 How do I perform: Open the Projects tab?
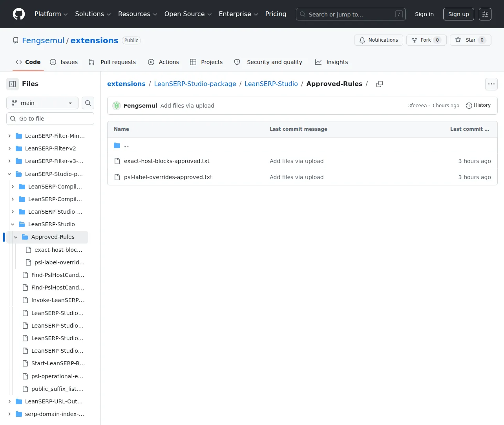click(x=206, y=62)
